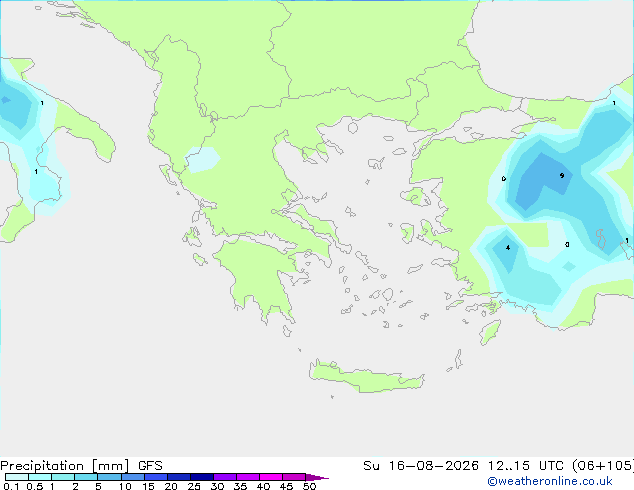Click the legend swatch between 45 and 50
This screenshot has width=634, height=490.
pyautogui.click(x=294, y=477)
